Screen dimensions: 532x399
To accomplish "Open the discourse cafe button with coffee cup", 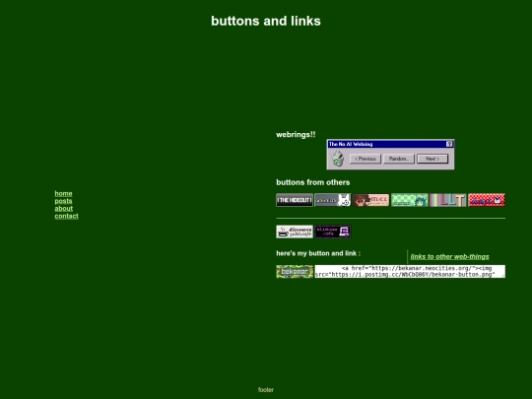I will point(295,232).
